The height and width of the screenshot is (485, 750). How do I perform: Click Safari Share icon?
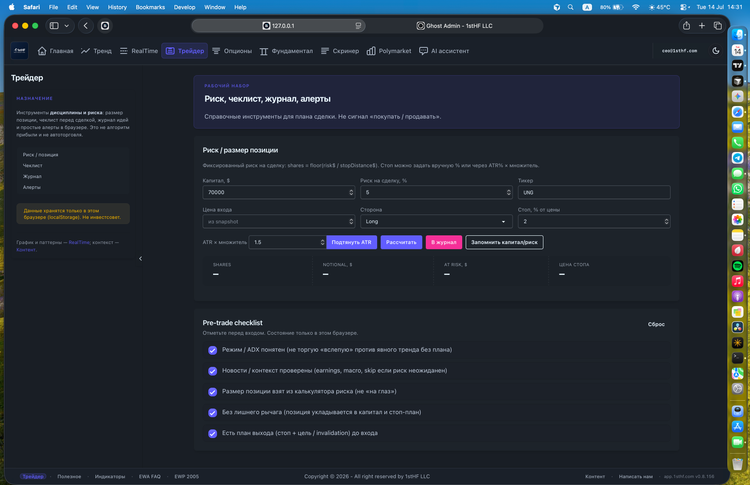point(686,26)
